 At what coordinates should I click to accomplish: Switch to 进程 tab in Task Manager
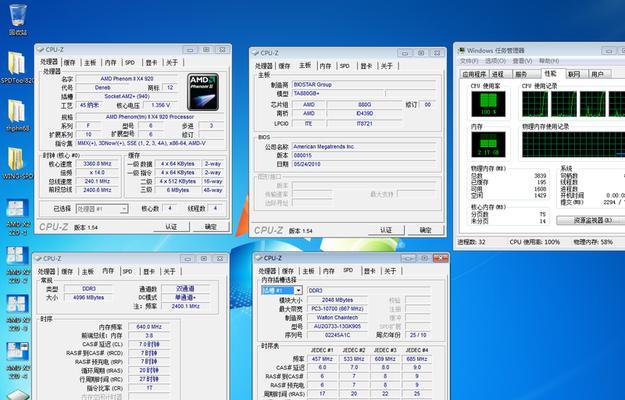point(498,74)
